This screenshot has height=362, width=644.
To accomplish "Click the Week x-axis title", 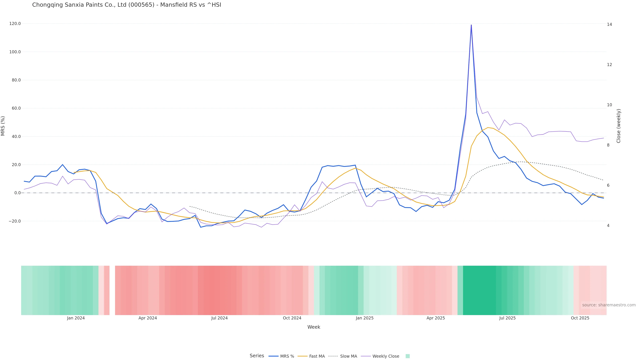I will tap(313, 327).
